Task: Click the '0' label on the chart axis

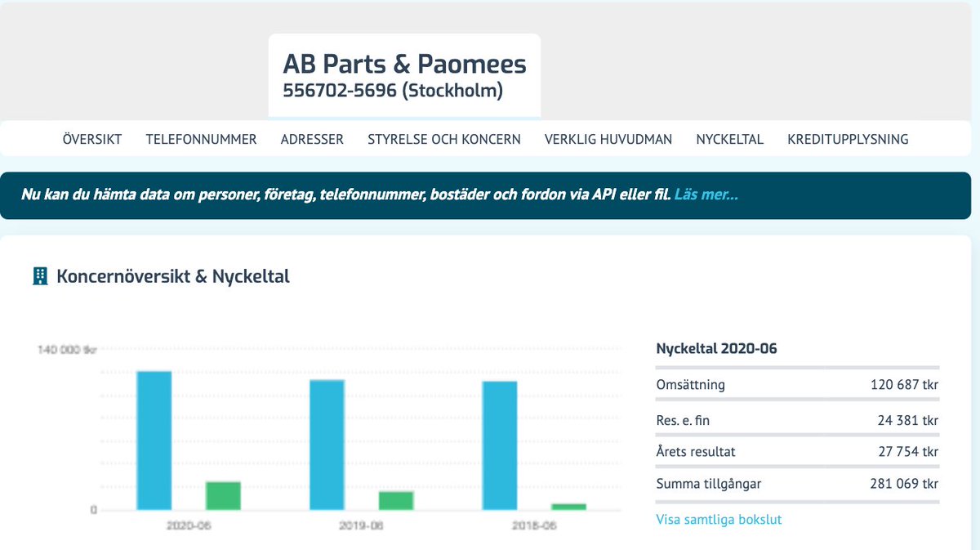Action: [93, 510]
